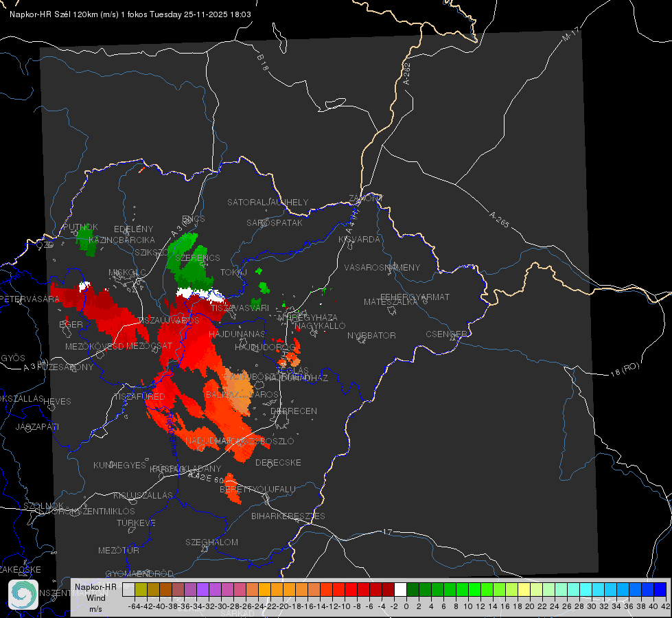Click the DEBRECEN city label

point(294,411)
